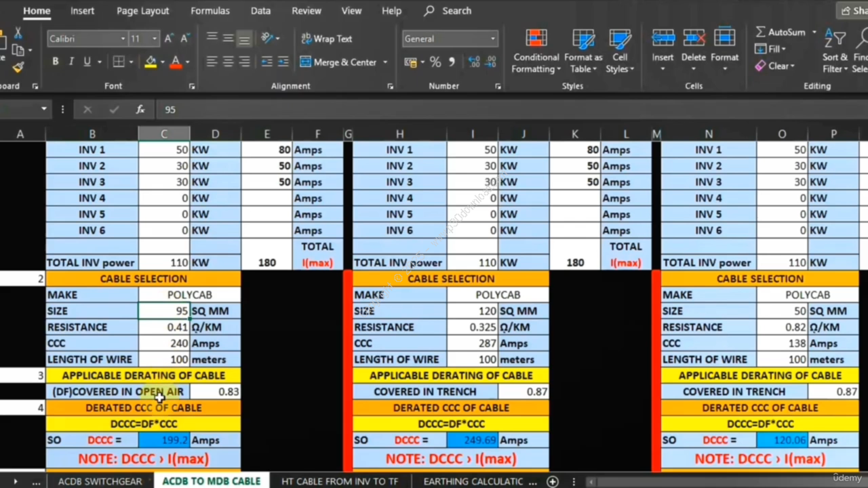Image resolution: width=868 pixels, height=488 pixels.
Task: Switch to ACDB SWITCHGEAR sheet tab
Action: tap(100, 481)
